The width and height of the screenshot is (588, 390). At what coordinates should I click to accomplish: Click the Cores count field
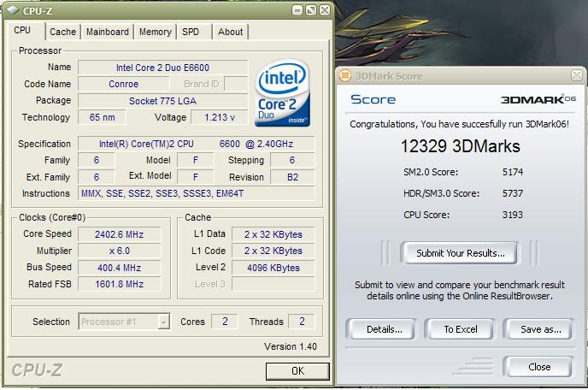click(225, 322)
